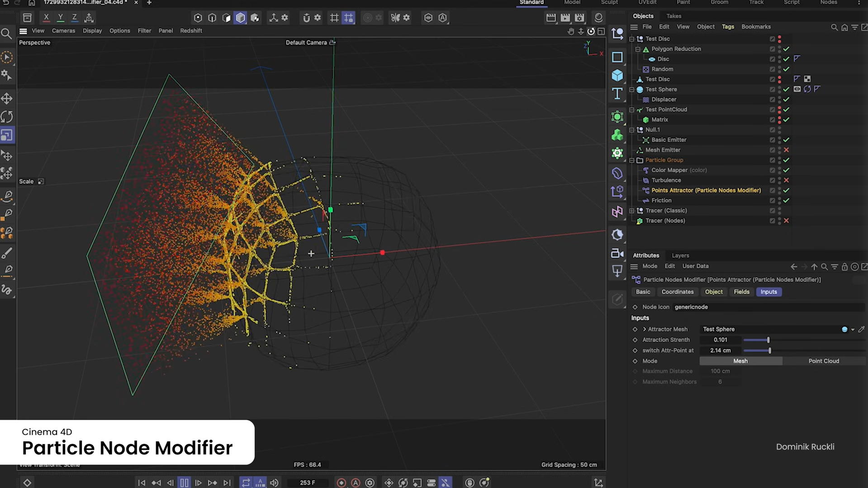Select the Cube primitive icon
868x488 pixels.
coord(617,75)
